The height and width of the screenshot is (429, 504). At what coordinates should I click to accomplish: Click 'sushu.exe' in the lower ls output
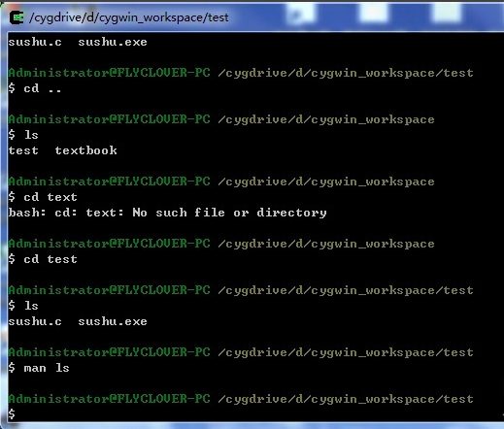point(113,321)
